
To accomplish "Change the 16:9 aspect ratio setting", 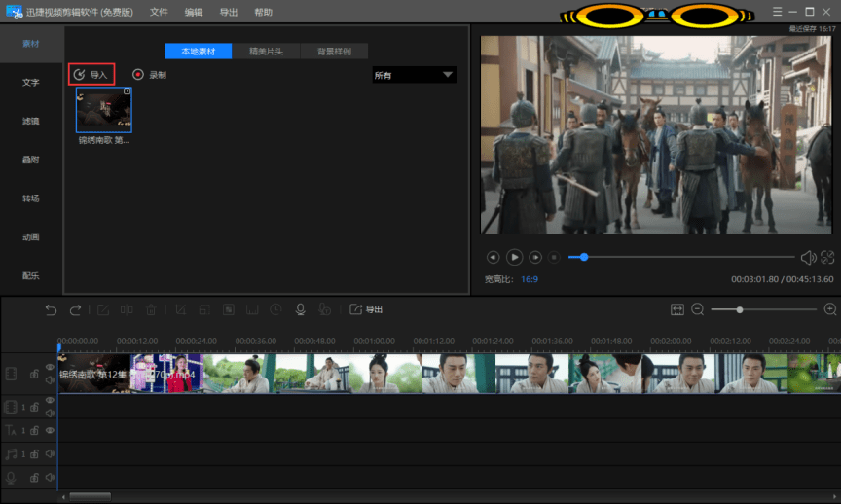I will tap(529, 279).
